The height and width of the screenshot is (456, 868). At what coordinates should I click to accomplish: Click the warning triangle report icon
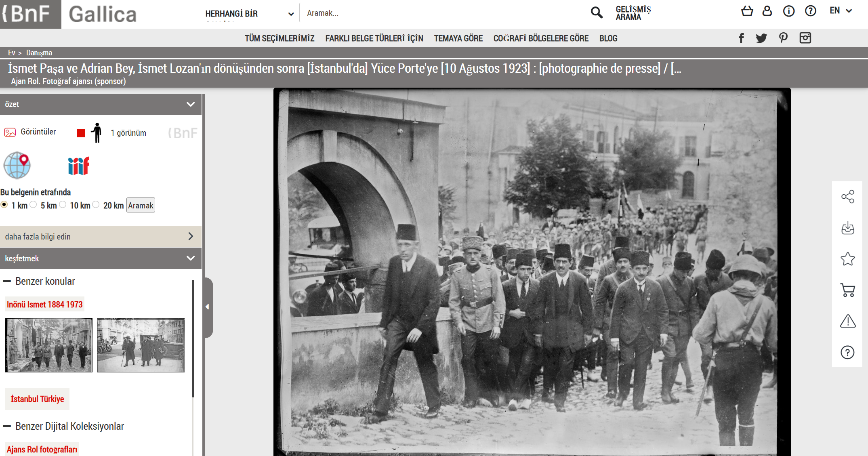tap(847, 321)
